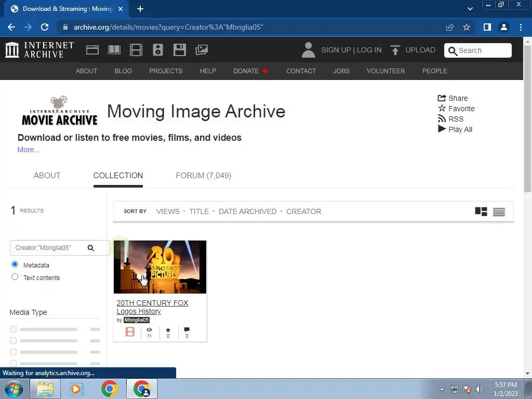The height and width of the screenshot is (399, 532).
Task: Submit the collection search magnifier
Action: pos(90,248)
